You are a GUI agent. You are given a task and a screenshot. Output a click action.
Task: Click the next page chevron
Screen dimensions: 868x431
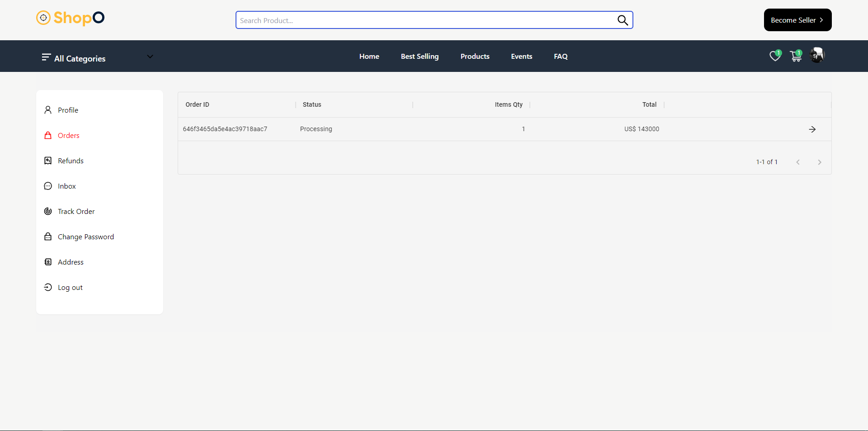[819, 162]
